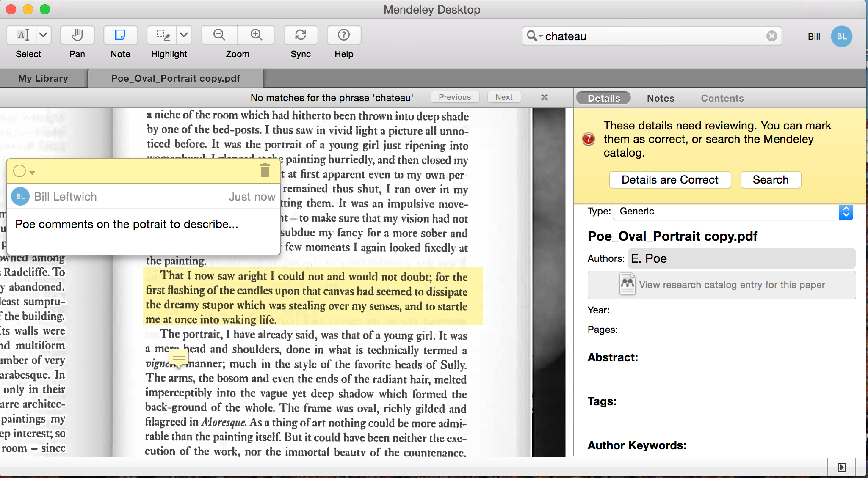The image size is (868, 478).
Task: Expand the Highlight tool dropdown arrow
Action: click(x=184, y=35)
